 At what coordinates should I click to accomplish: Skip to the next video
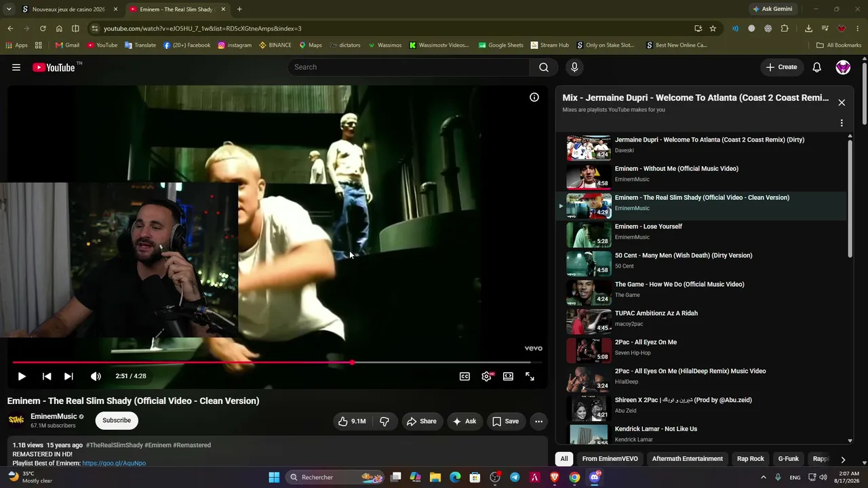click(68, 376)
